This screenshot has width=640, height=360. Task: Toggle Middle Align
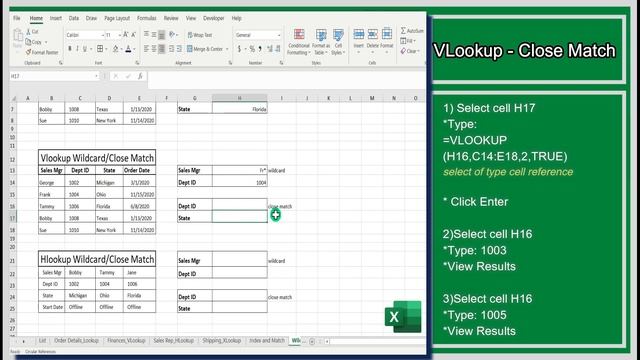[154, 35]
